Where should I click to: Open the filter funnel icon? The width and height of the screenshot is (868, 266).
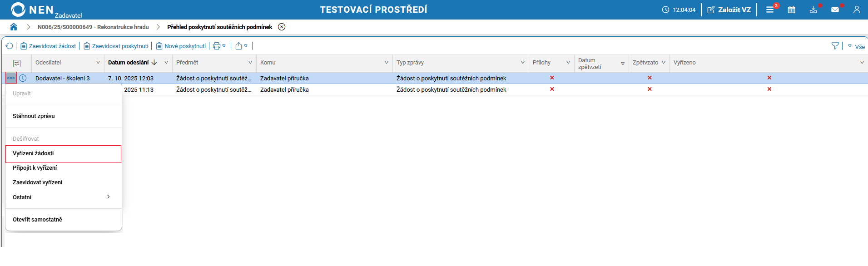click(x=835, y=46)
